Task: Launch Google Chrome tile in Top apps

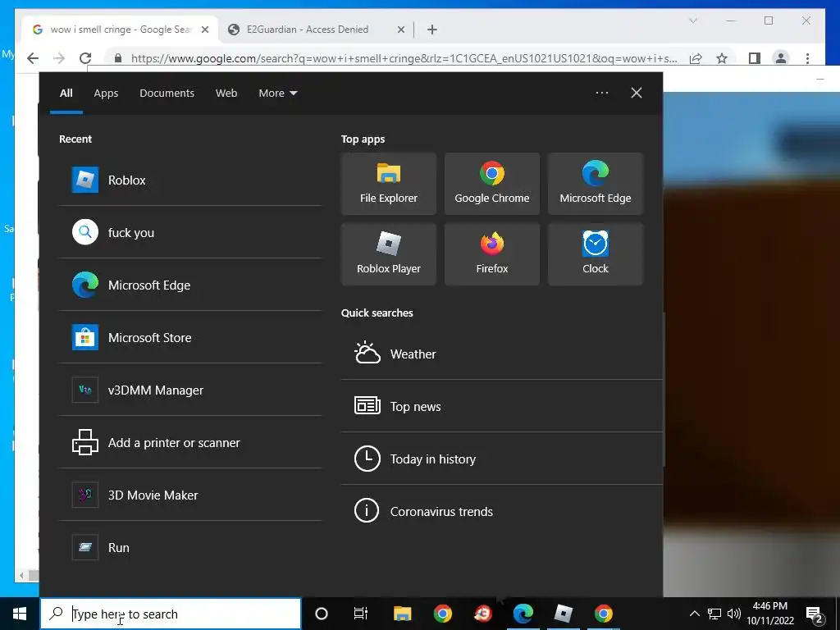Action: [x=492, y=184]
